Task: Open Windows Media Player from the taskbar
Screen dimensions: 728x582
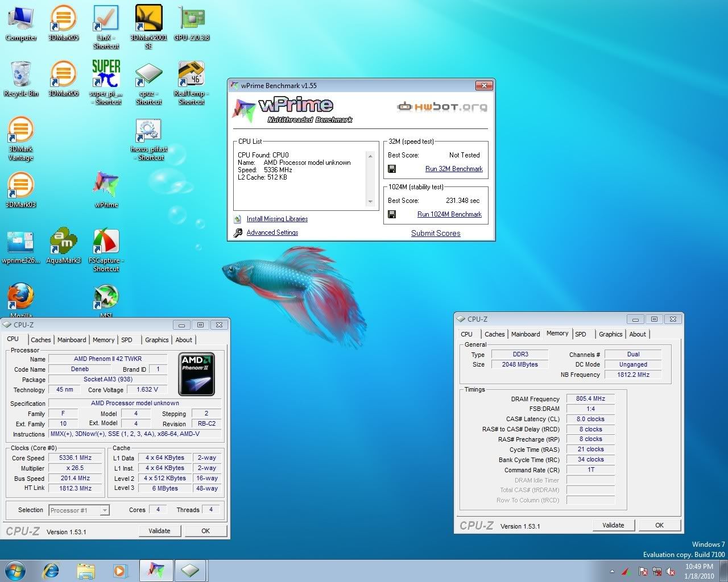Action: point(120,570)
